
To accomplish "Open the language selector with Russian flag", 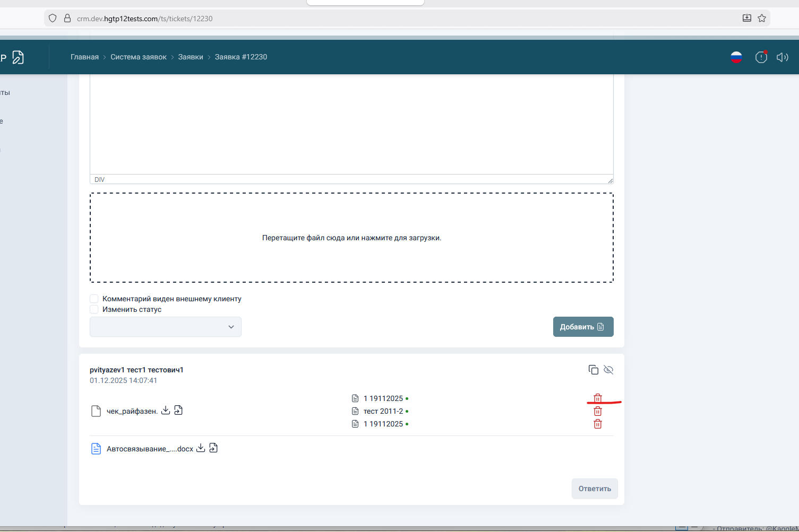I will (736, 57).
